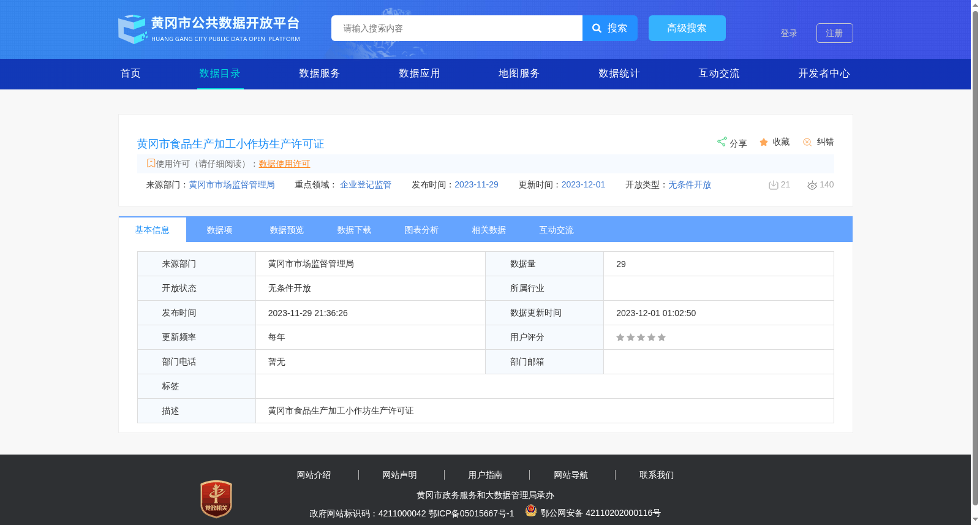Open footer 网站介绍 link
The height and width of the screenshot is (525, 980).
tap(314, 475)
